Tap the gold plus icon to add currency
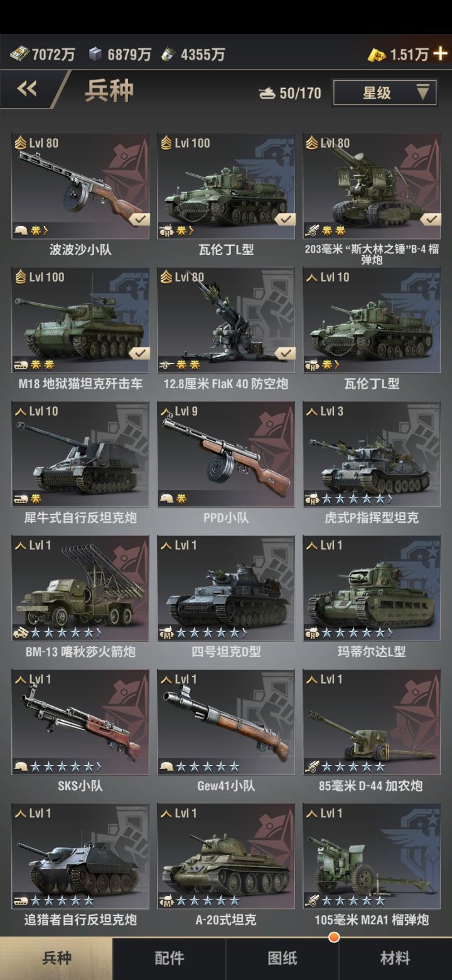The height and width of the screenshot is (980, 452). 441,53
